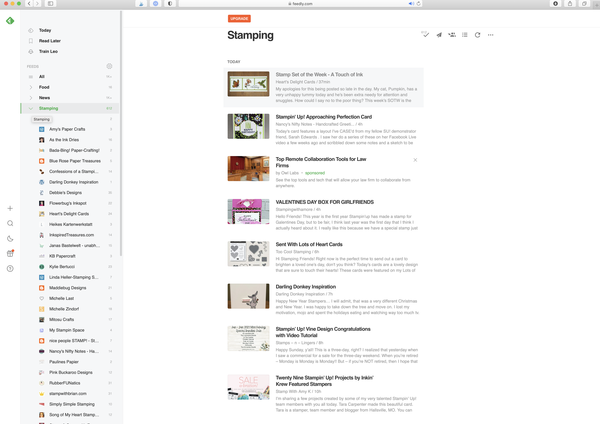Image resolution: width=600 pixels, height=424 pixels.
Task: Collapse the Stamping feed folder
Action: 30,108
